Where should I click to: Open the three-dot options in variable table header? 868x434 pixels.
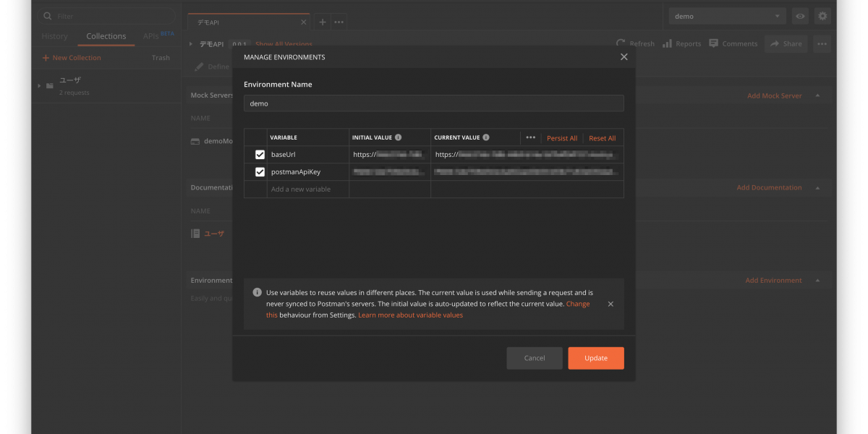coord(530,137)
